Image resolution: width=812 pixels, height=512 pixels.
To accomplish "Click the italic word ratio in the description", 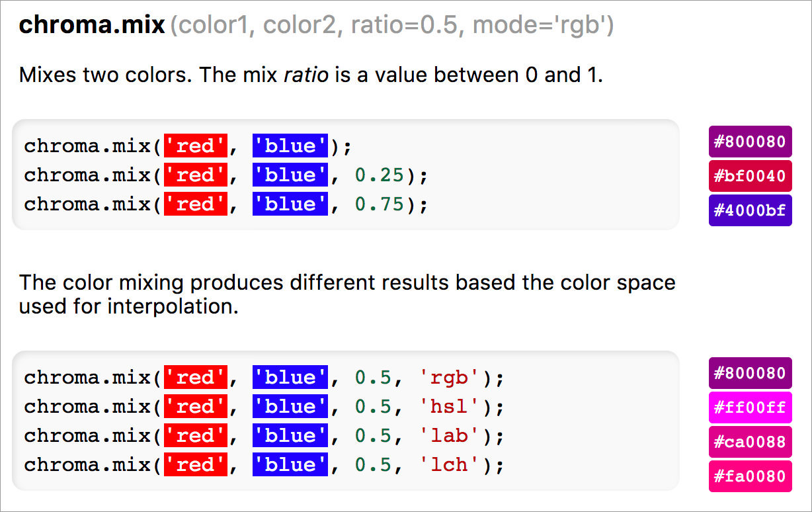I will point(306,75).
